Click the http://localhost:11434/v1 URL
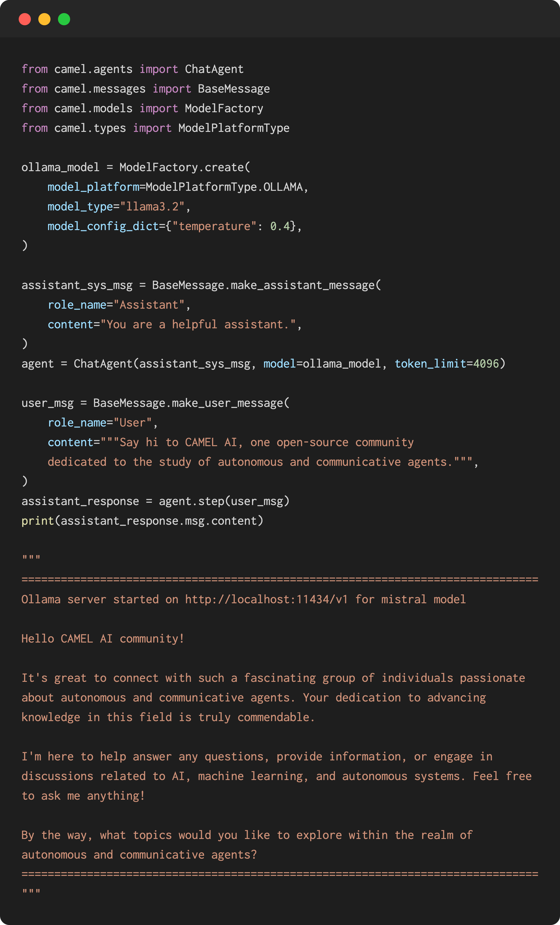560x925 pixels. click(x=266, y=599)
